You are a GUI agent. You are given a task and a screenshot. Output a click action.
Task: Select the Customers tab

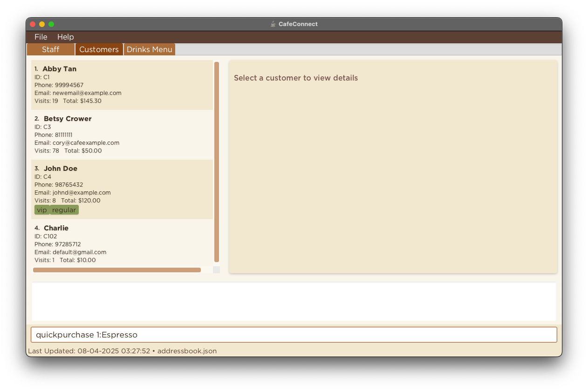click(x=99, y=49)
